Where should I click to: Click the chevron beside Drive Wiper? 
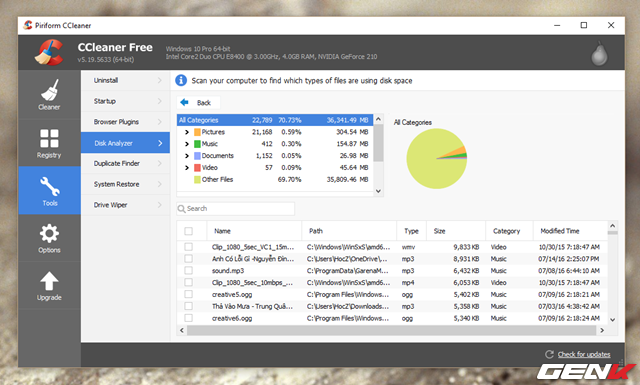pyautogui.click(x=160, y=205)
